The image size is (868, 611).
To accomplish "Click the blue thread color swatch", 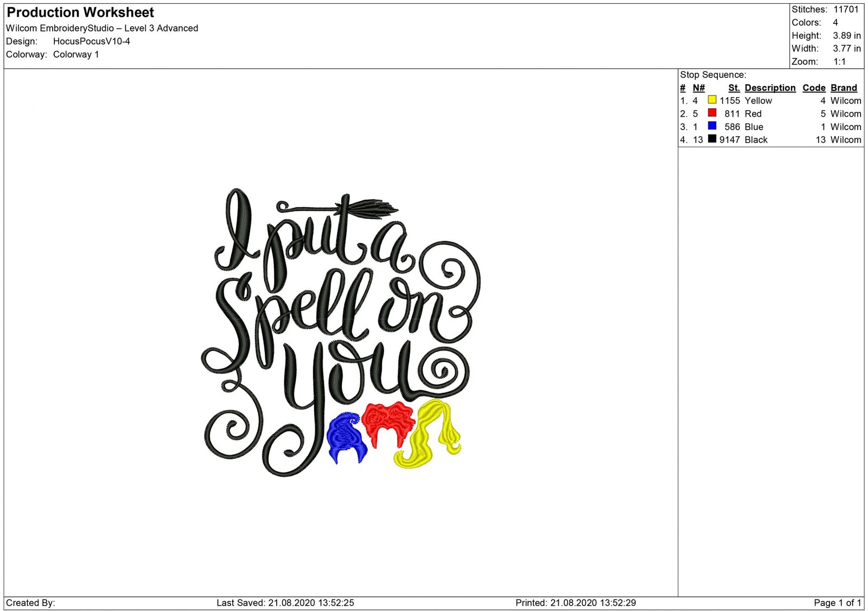I will 712,126.
